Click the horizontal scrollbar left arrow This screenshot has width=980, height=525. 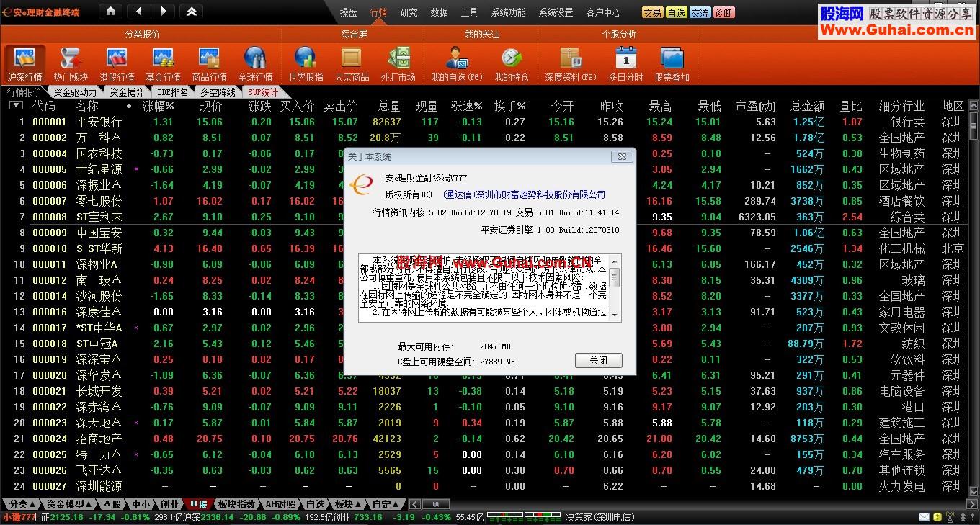click(416, 504)
